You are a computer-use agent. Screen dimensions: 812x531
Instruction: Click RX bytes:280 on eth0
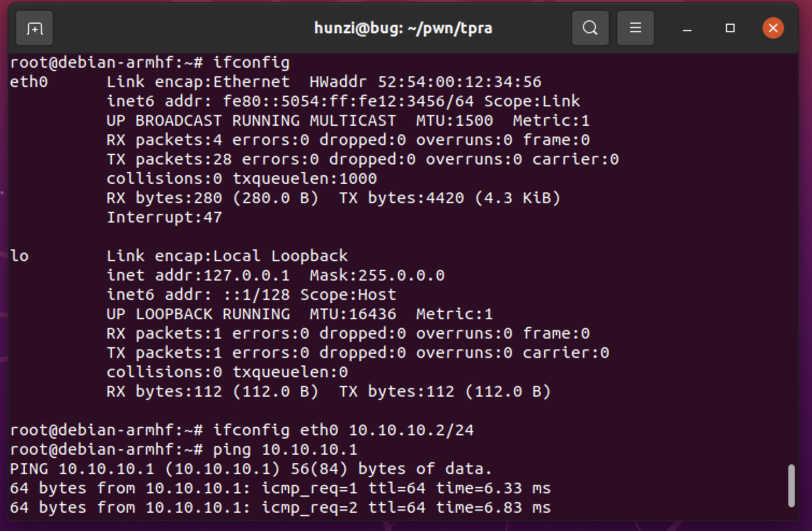point(164,198)
